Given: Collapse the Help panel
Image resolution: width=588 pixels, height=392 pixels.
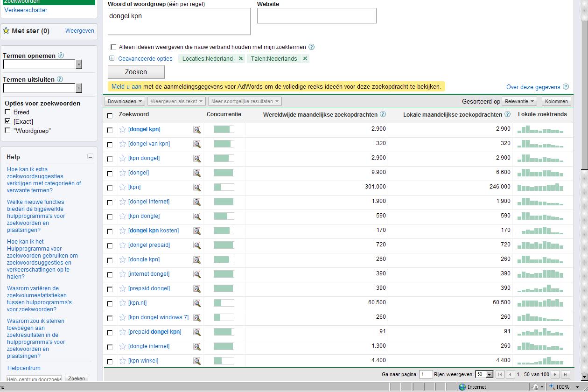Looking at the screenshot, I should point(90,157).
